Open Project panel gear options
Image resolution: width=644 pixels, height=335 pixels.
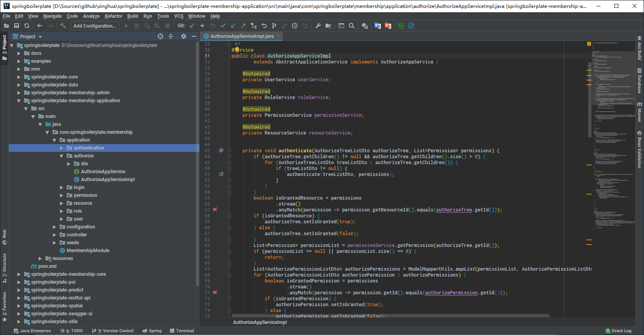(184, 36)
